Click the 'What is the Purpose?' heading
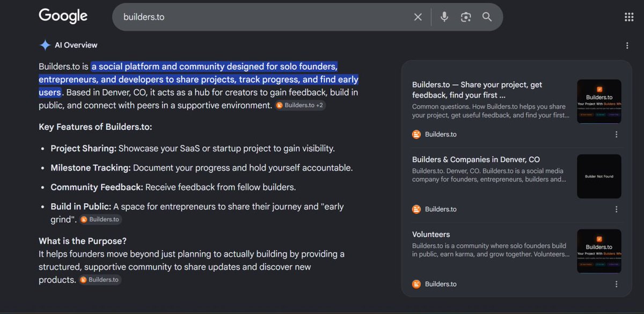Viewport: 644px width, 314px height. click(x=83, y=241)
